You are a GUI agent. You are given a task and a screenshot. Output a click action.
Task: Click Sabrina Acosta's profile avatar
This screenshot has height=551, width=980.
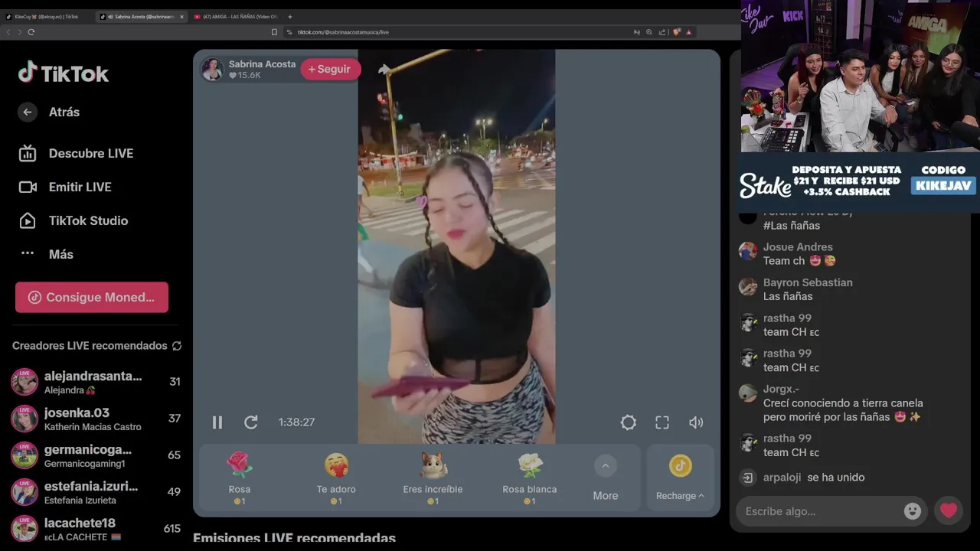point(212,69)
